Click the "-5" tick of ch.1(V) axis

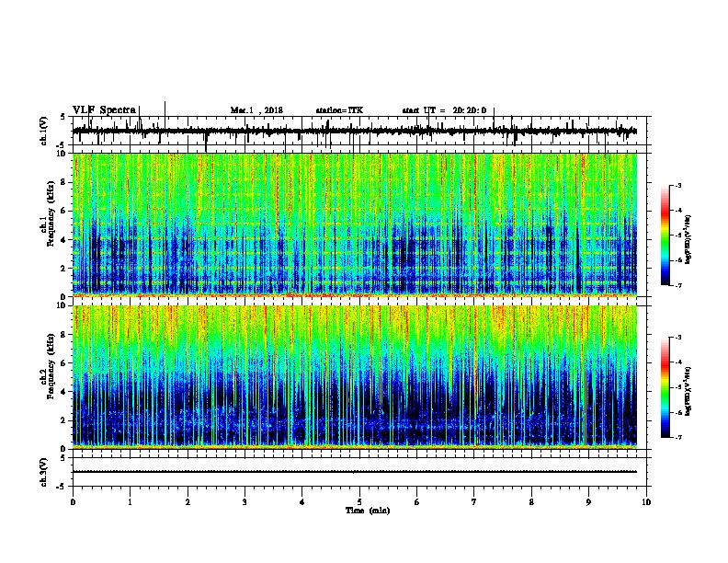coord(63,145)
